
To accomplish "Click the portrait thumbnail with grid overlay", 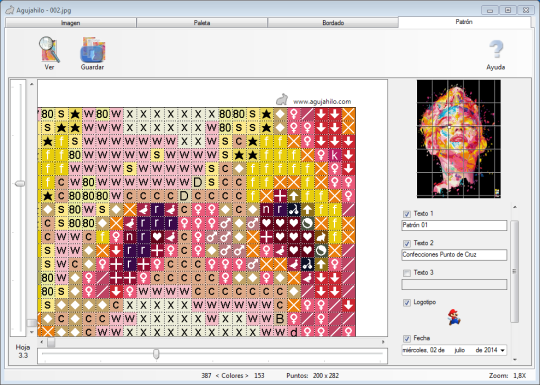I will coord(459,139).
